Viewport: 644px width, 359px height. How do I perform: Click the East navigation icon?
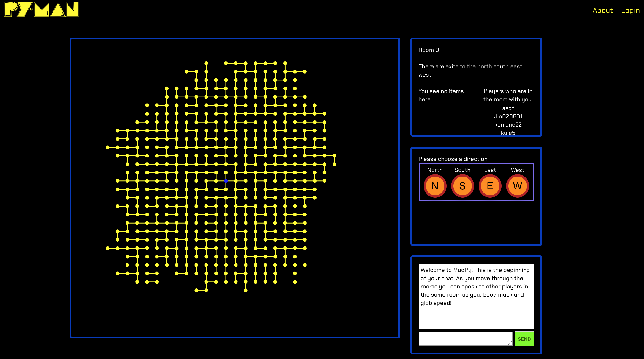coord(489,185)
